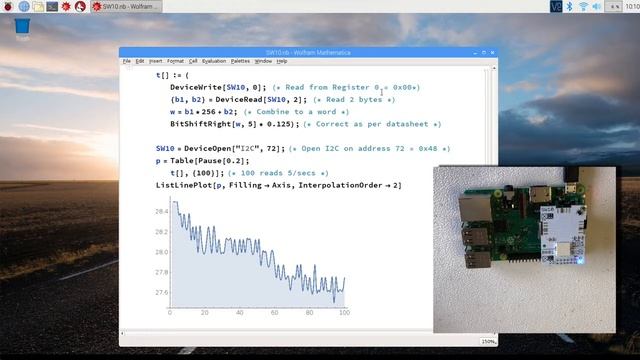
Task: Click the '100 reads 5/secs' comment
Action: [x=278, y=173]
